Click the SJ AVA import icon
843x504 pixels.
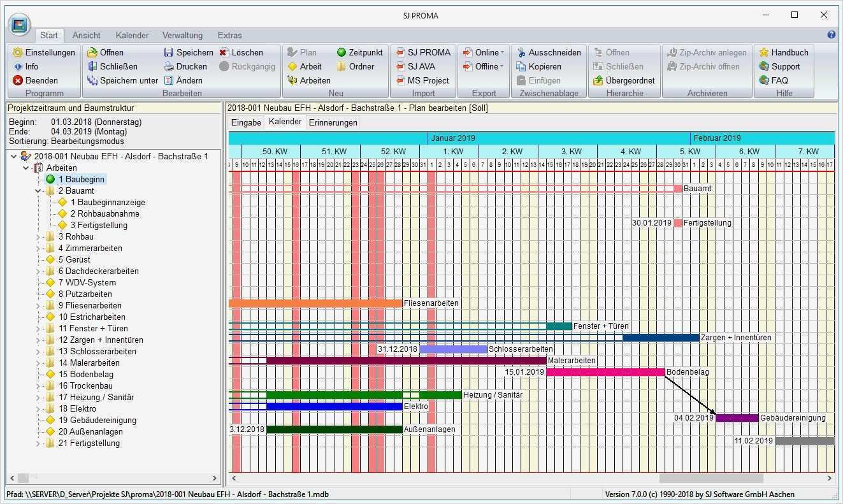coord(400,66)
